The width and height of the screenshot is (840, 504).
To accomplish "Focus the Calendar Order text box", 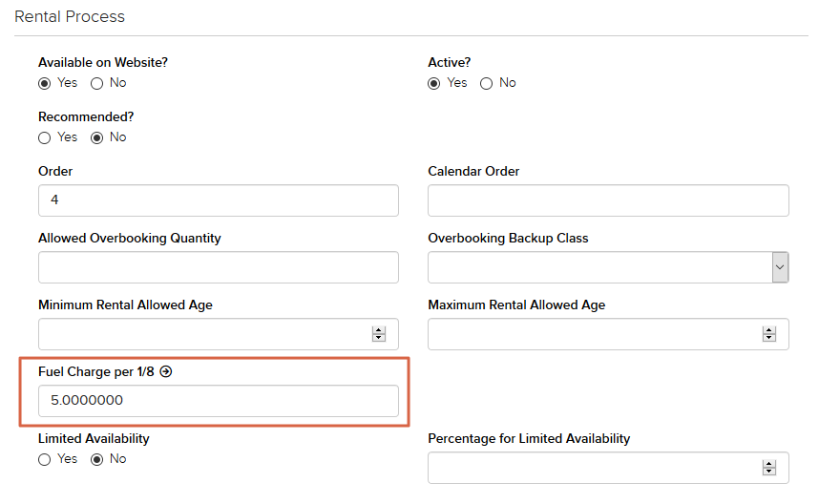I will [608, 201].
